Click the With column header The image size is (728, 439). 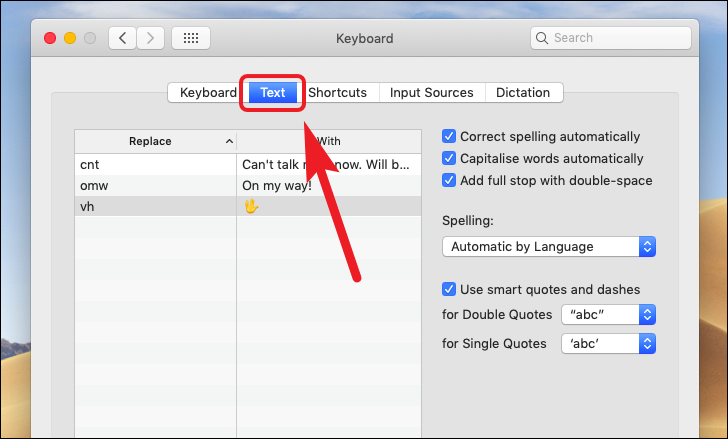[x=329, y=141]
